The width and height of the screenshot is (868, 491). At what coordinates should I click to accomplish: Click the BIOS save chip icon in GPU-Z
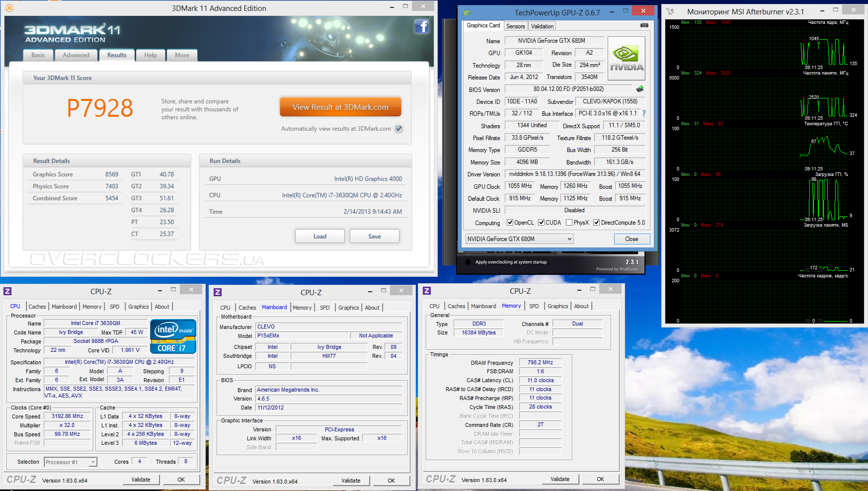point(640,89)
